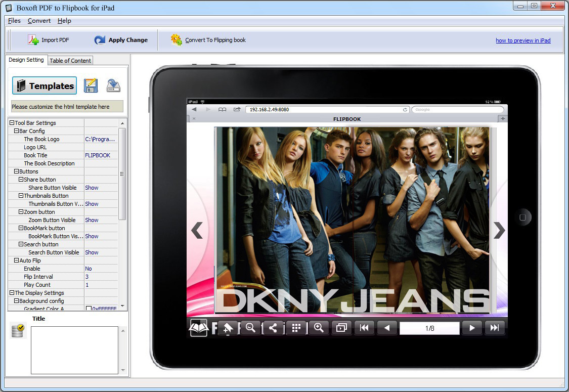This screenshot has height=392, width=569.
Task: Jump to first page in flipbook
Action: pos(364,328)
